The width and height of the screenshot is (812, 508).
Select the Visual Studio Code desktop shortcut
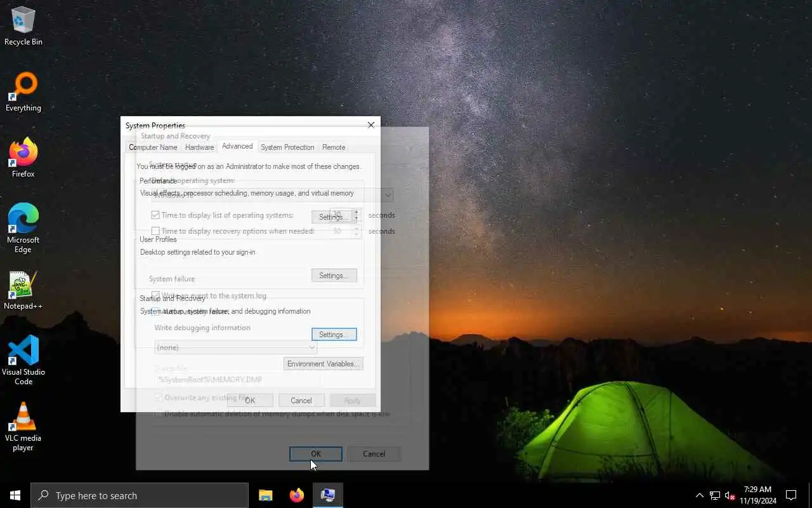pos(23,361)
